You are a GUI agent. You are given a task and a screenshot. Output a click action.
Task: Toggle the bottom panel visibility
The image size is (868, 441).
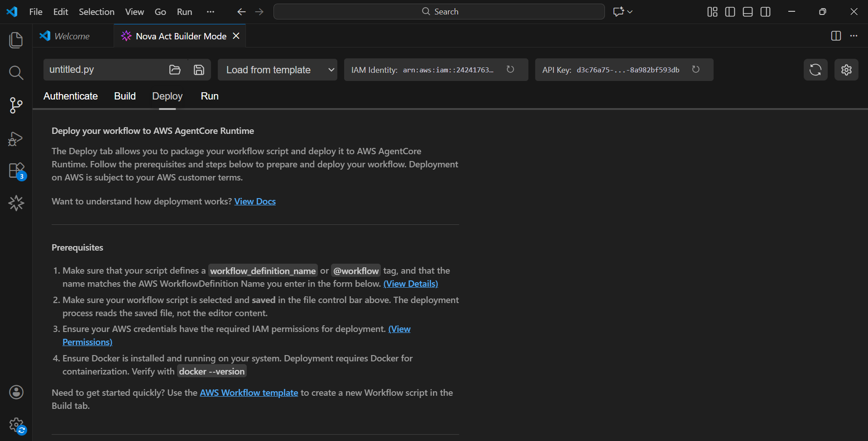748,12
